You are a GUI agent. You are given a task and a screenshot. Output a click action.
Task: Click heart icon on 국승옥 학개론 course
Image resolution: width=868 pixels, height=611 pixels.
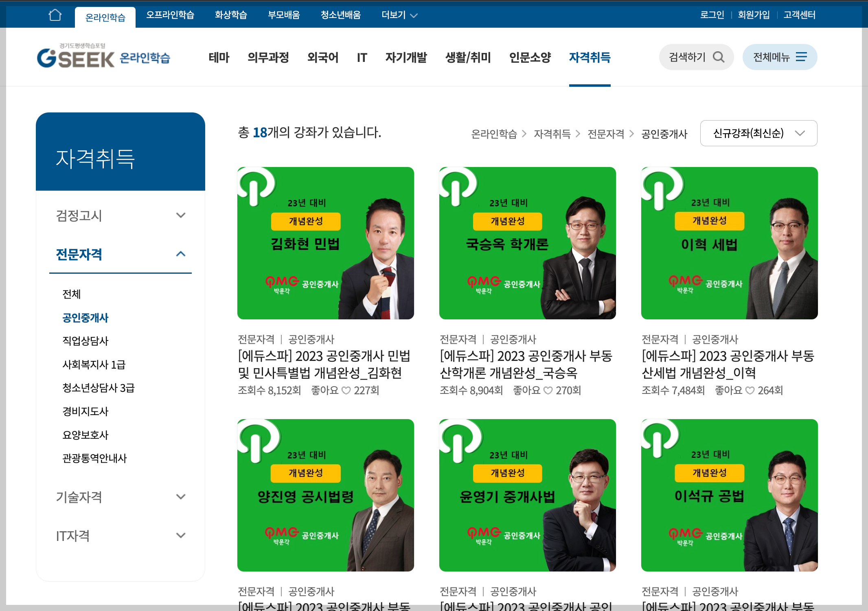pos(548,391)
